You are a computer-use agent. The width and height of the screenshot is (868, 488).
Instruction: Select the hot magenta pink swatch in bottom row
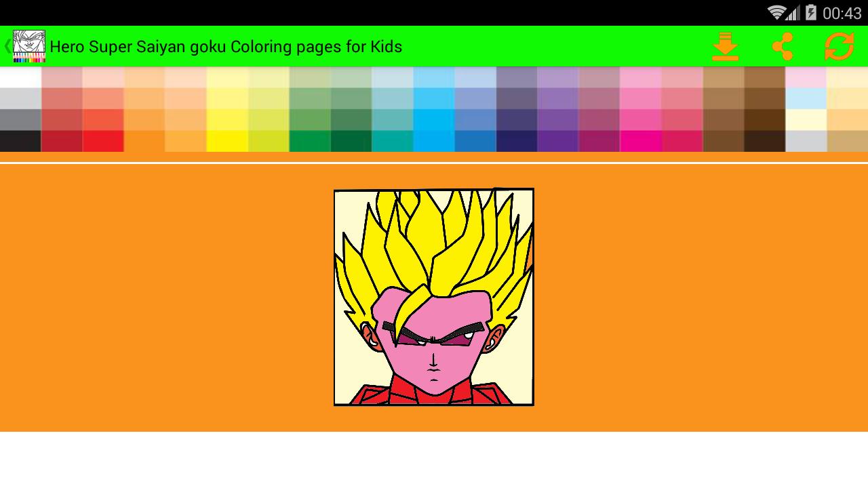point(641,141)
